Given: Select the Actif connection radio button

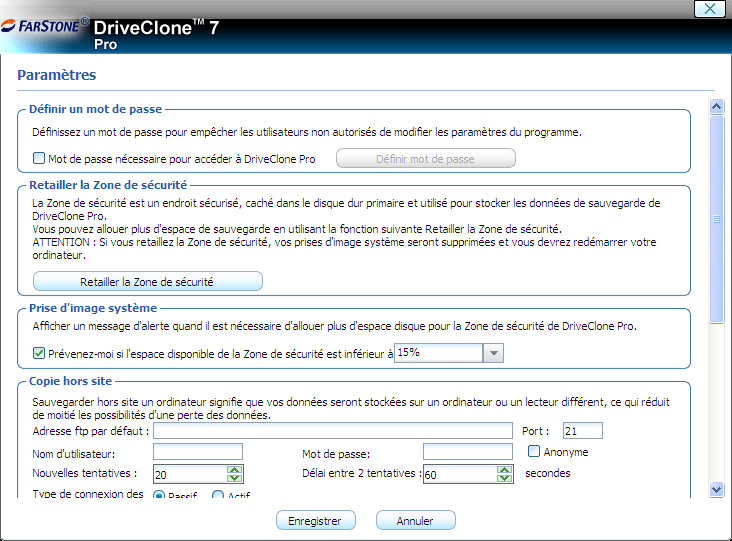Looking at the screenshot, I should coord(218,495).
